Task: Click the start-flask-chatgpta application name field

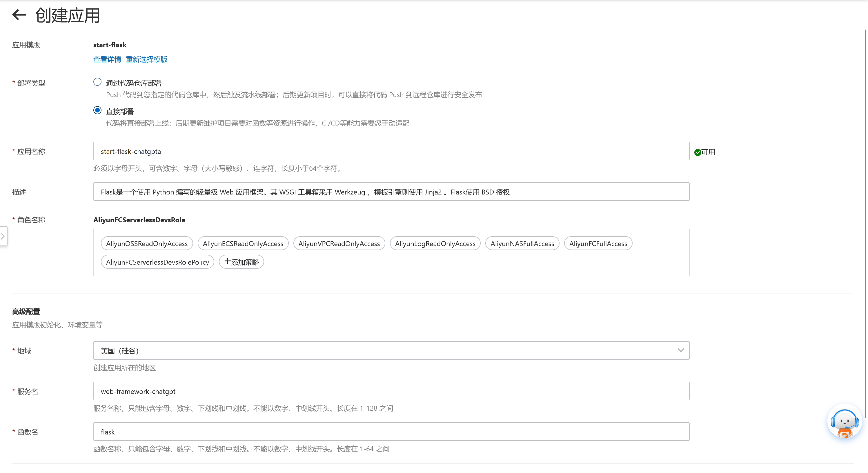Action: (x=391, y=151)
